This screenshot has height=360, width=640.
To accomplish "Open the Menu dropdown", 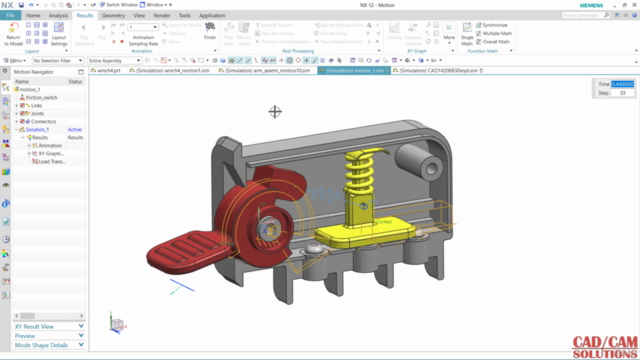I will [x=15, y=60].
